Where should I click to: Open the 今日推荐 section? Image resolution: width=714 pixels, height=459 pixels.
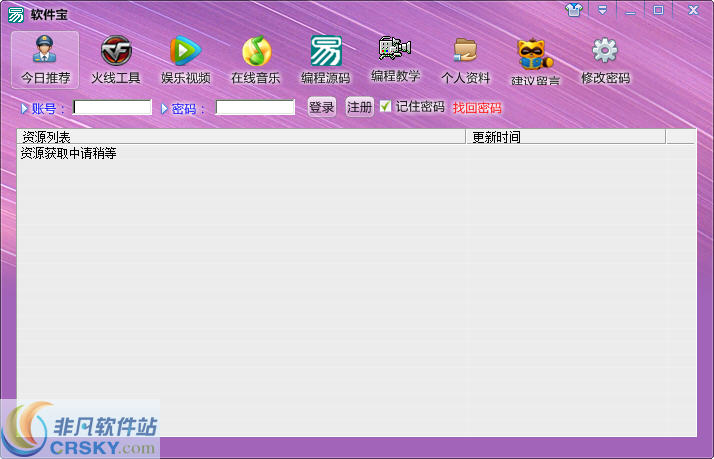[45, 60]
